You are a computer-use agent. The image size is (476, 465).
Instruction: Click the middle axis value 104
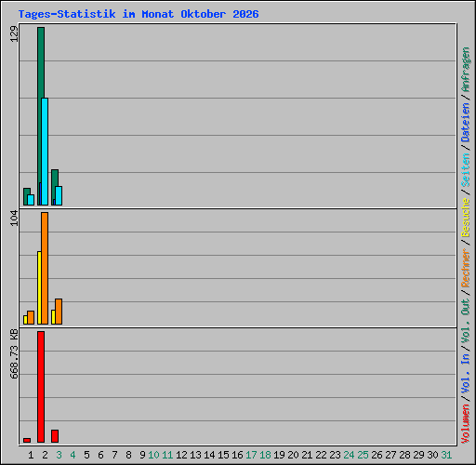pyautogui.click(x=14, y=219)
